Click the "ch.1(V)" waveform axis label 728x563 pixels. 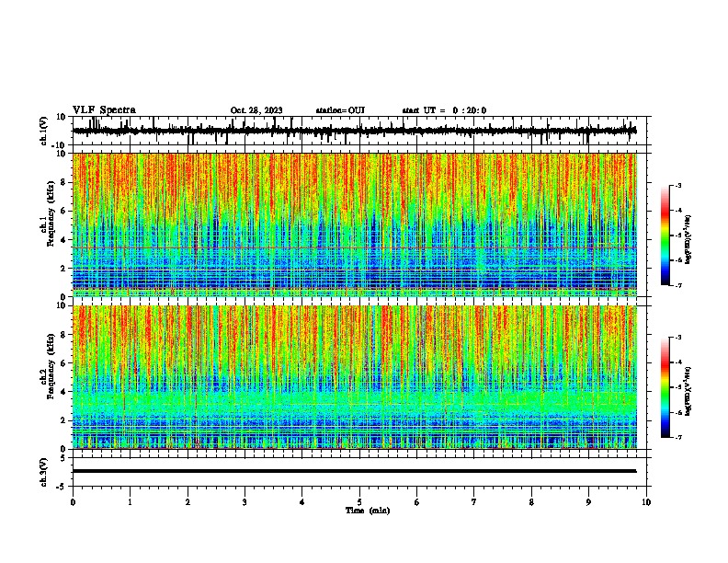coord(44,131)
